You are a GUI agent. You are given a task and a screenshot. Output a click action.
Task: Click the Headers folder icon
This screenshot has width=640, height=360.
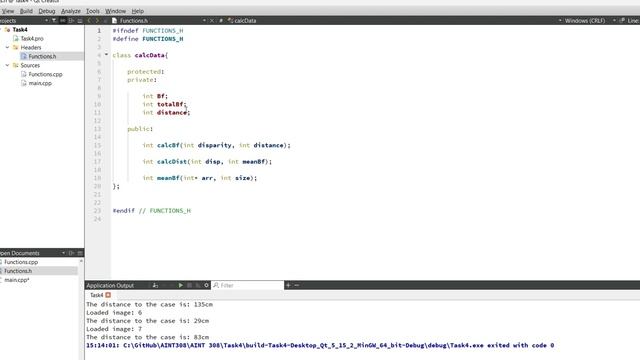[x=16, y=47]
